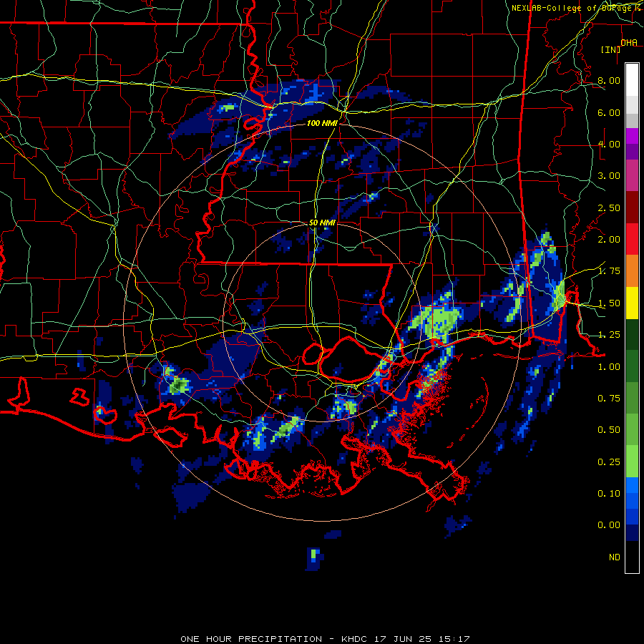Viewport: 644px width, 644px height.
Task: Pick the black ND swatch at the legend bottom
Action: pos(632,557)
